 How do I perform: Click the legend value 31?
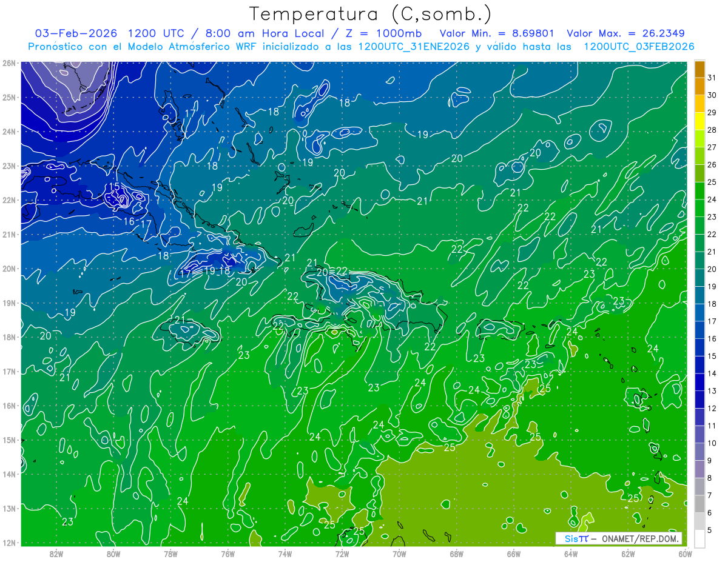712,78
